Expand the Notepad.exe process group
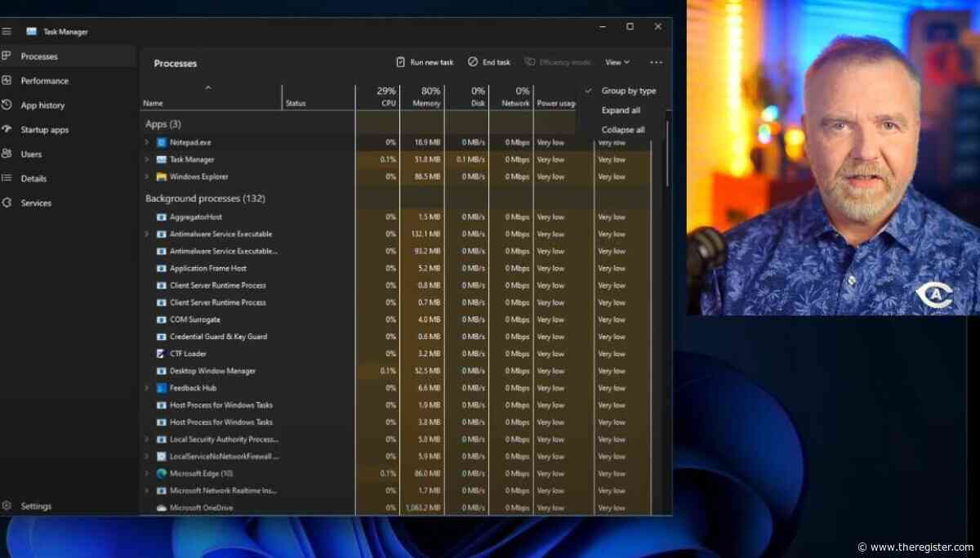This screenshot has width=980, height=558. (x=146, y=142)
